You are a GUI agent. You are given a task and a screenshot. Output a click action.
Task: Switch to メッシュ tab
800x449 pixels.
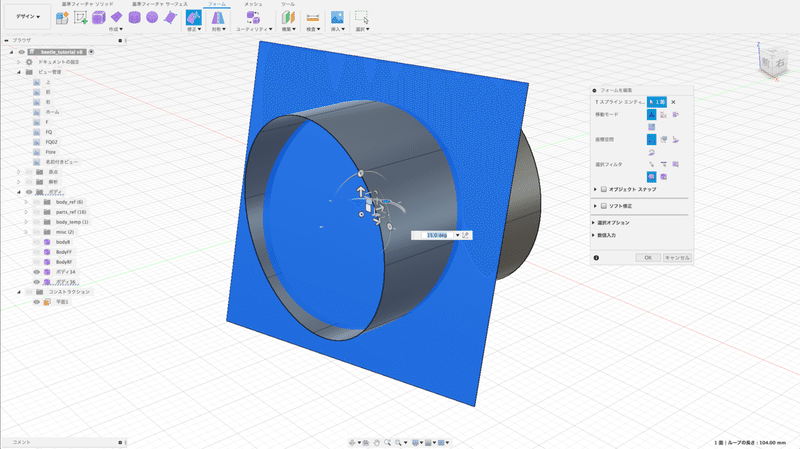click(253, 4)
